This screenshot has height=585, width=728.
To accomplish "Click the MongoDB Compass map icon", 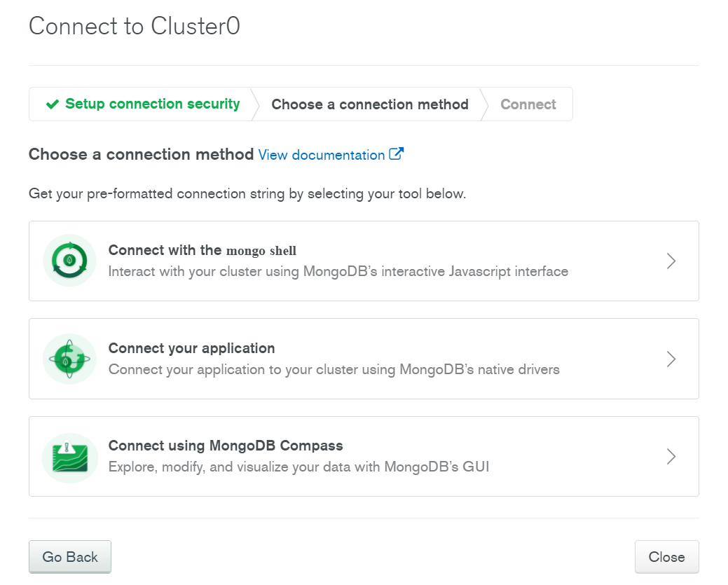I will click(69, 457).
